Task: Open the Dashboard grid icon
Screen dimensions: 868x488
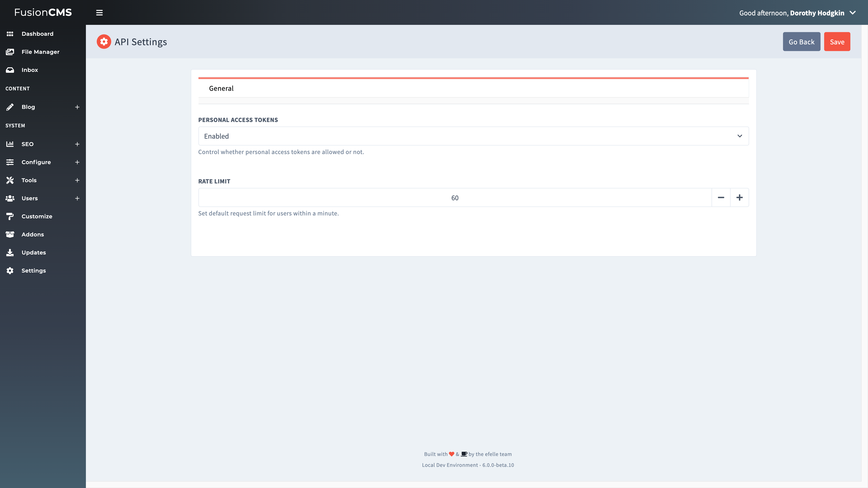Action: click(10, 34)
